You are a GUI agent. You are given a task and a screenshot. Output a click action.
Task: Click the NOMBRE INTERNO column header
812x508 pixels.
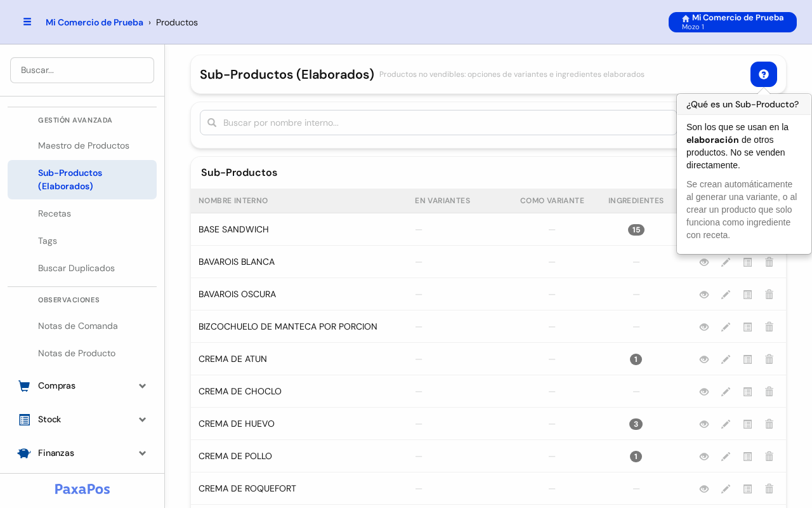point(233,201)
